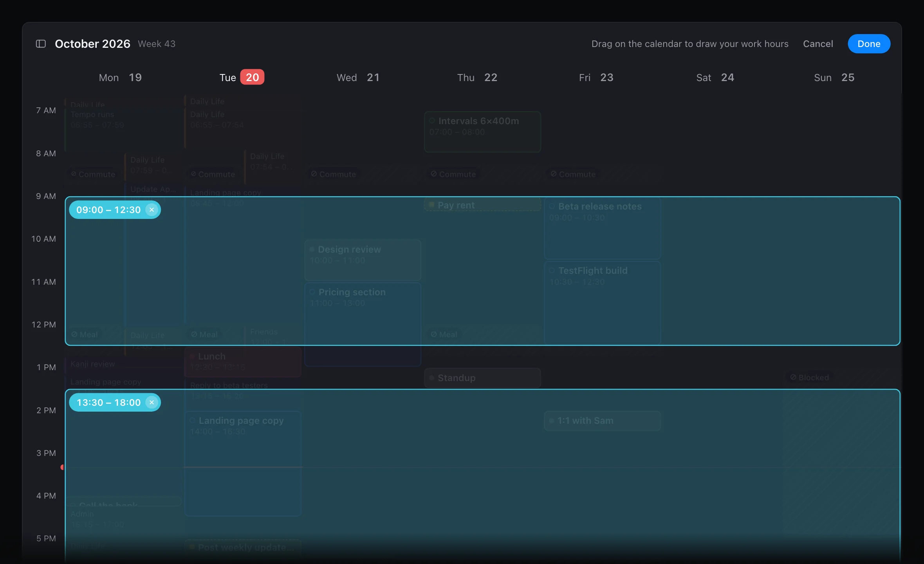This screenshot has height=564, width=924.
Task: Select the 13:30 – 18:00 time label
Action: (x=108, y=403)
